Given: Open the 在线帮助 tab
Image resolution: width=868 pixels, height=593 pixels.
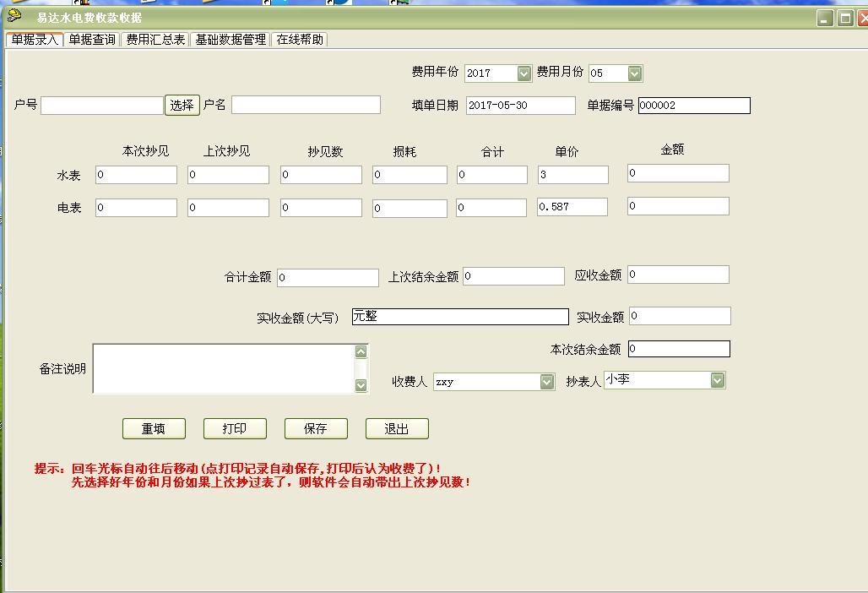Looking at the screenshot, I should [x=300, y=40].
